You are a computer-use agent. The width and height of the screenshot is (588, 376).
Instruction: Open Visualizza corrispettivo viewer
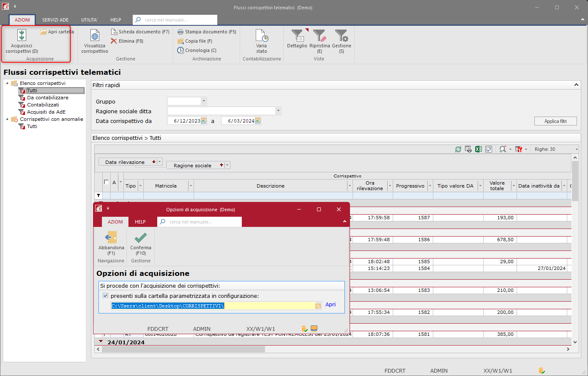pos(95,35)
